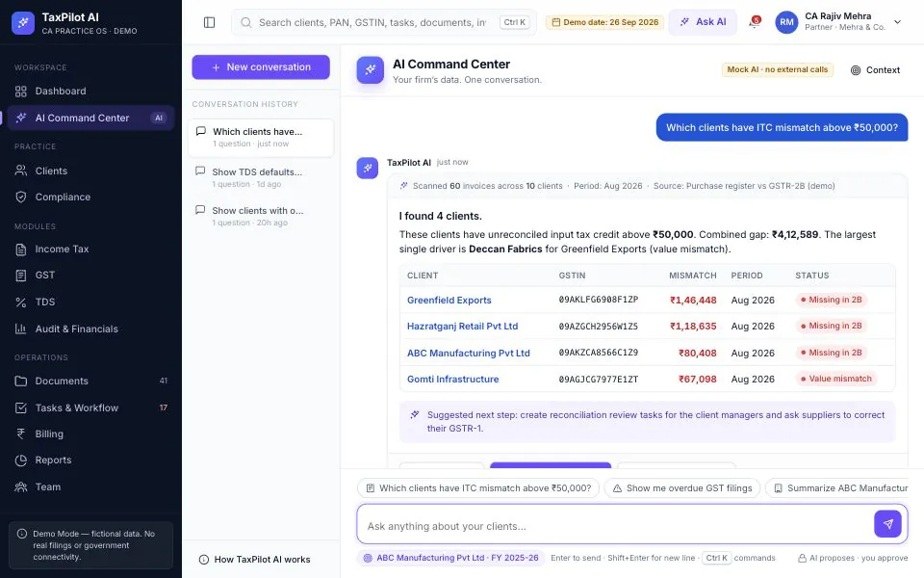Open Greenfield Exports client link
Viewport: 924px width, 578px height.
pyautogui.click(x=449, y=301)
